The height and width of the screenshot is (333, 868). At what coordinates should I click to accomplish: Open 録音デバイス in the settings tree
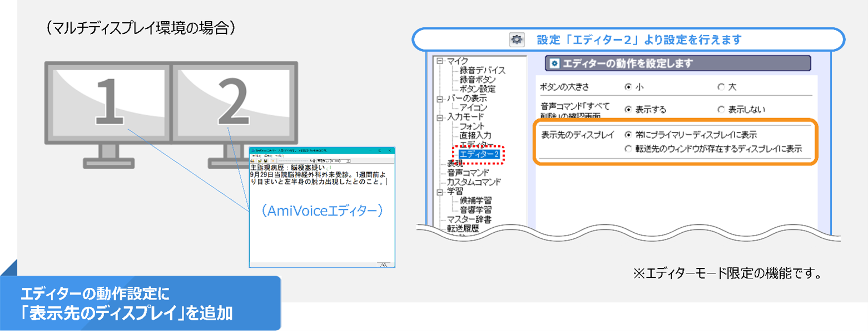482,70
